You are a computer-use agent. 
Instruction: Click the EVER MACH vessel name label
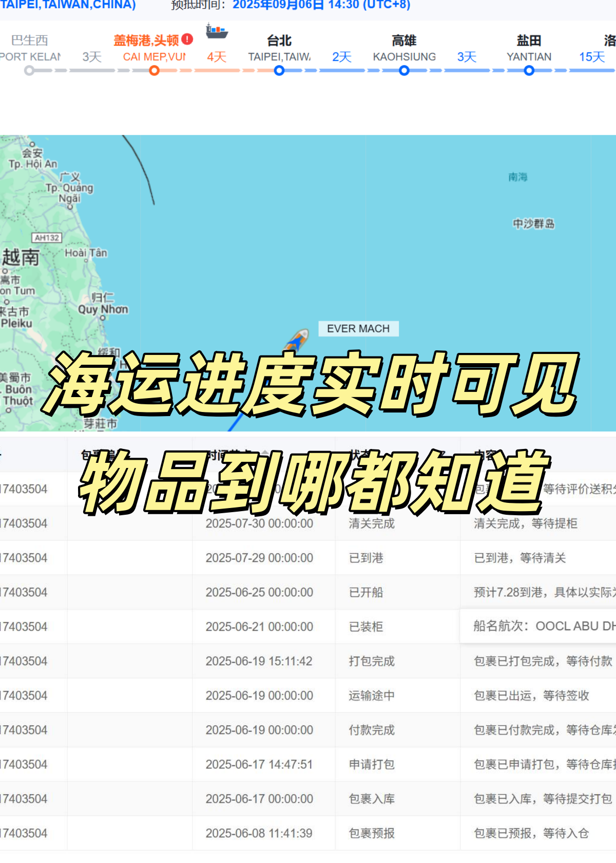358,328
